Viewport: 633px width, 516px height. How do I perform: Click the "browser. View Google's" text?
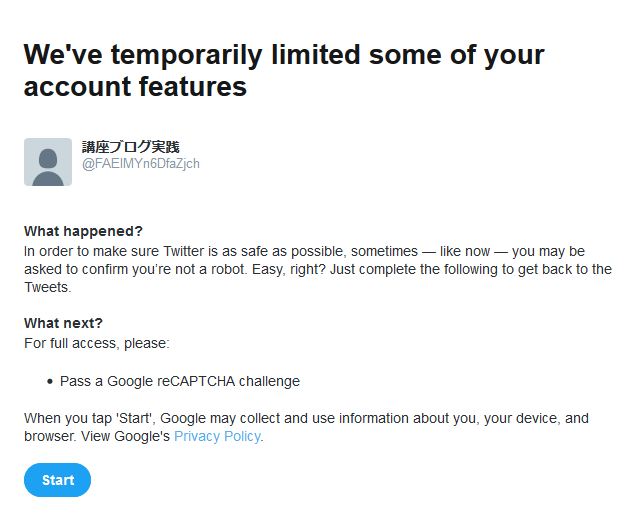(97, 436)
